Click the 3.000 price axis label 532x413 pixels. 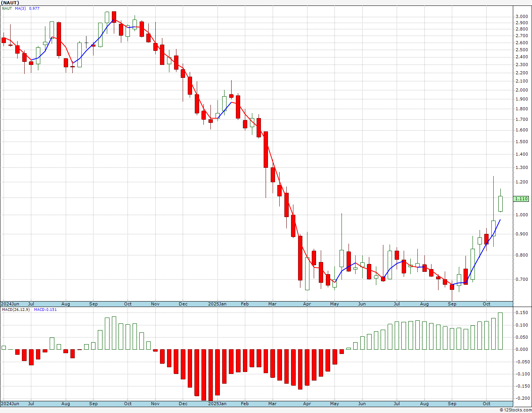(x=521, y=16)
